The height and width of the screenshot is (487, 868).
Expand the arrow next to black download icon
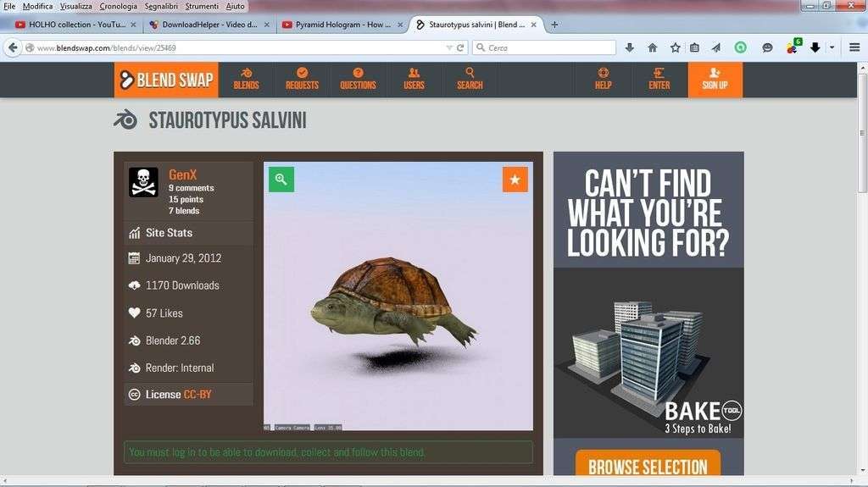pyautogui.click(x=832, y=47)
